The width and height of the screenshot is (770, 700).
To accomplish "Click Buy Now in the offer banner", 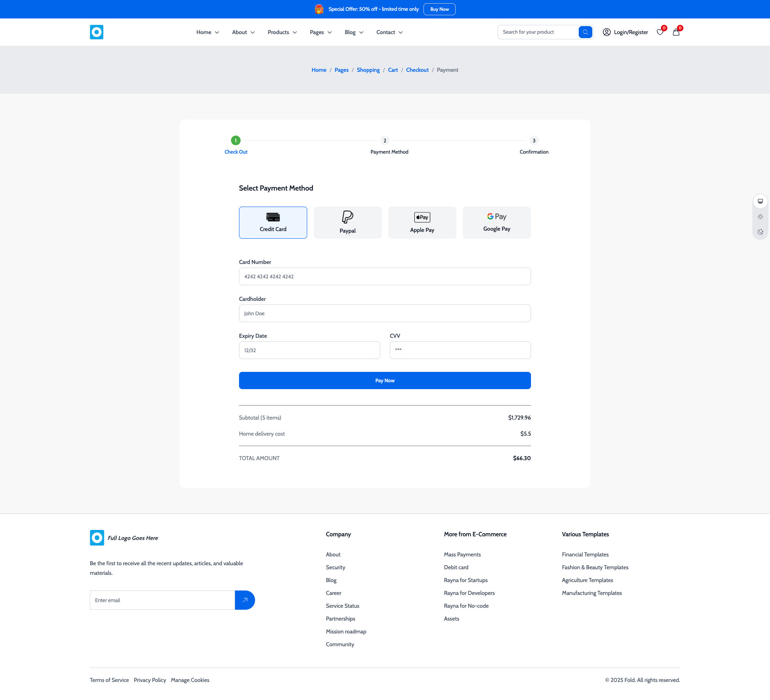I will tap(439, 9).
